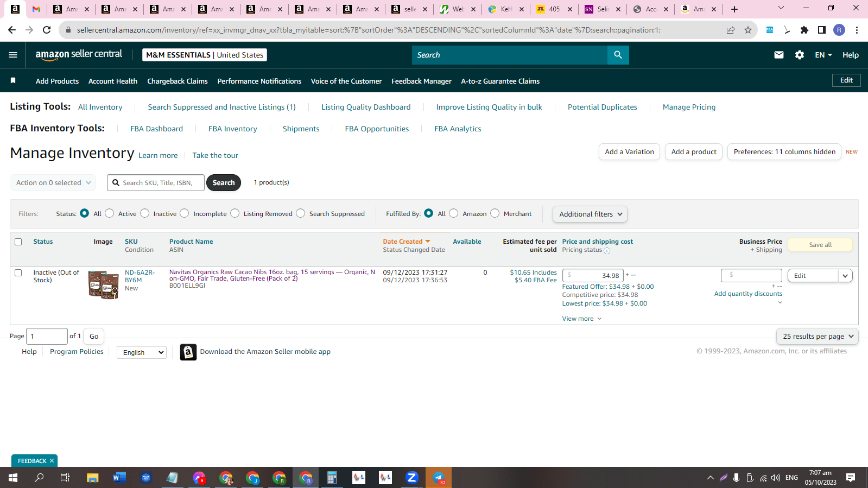Open the Messages envelope icon
This screenshot has width=868, height=488.
[779, 55]
